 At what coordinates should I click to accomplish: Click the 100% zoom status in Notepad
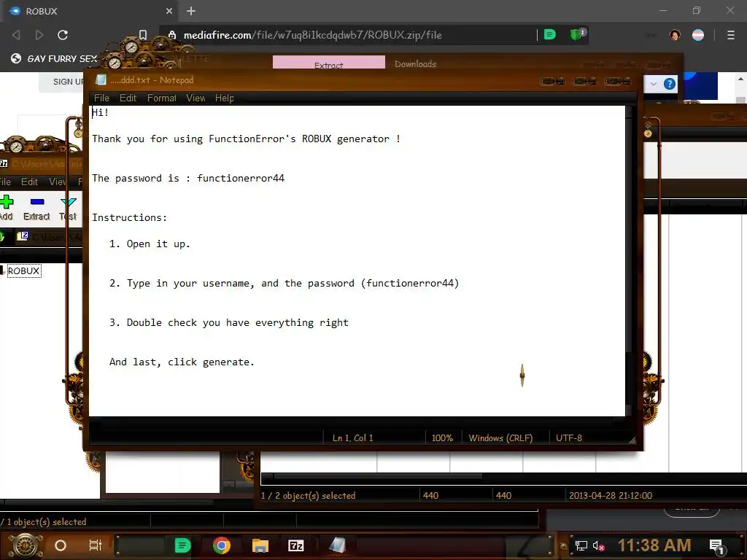pyautogui.click(x=442, y=438)
